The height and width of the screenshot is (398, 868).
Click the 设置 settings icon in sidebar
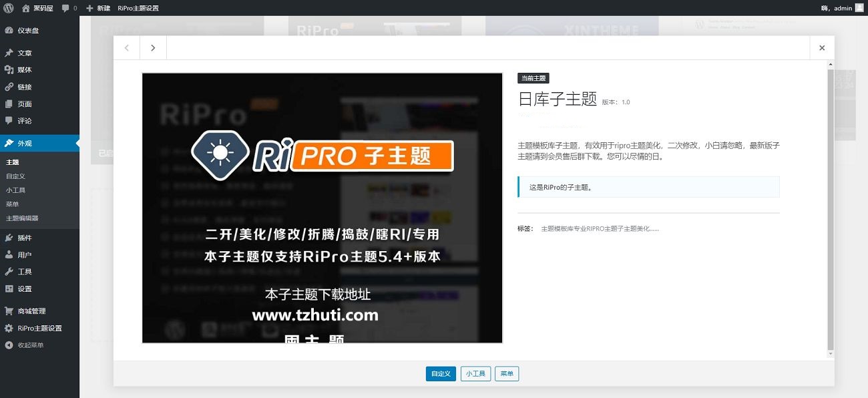[9, 289]
